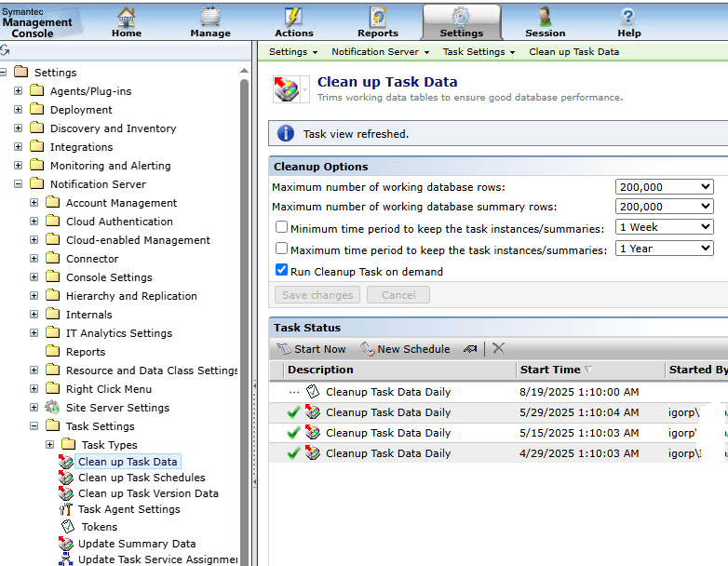
Task: Click the green checkmark on 5/15/2025 row
Action: pyautogui.click(x=293, y=433)
